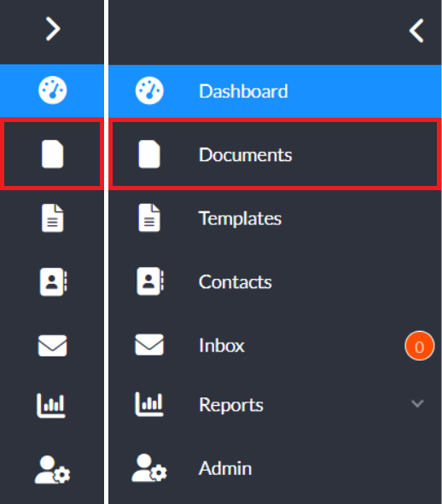This screenshot has width=442, height=504.
Task: Select the address book icon beside Contacts label
Action: 150,281
